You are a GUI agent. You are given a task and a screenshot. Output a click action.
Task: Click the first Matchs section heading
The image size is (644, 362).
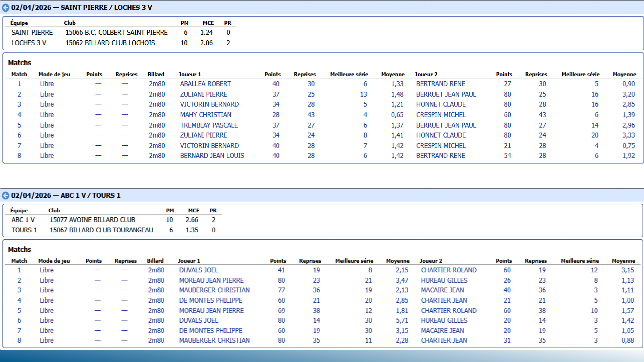[20, 63]
